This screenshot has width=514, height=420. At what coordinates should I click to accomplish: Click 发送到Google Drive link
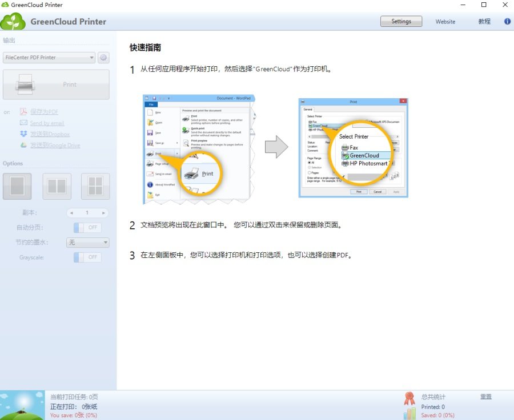point(55,145)
